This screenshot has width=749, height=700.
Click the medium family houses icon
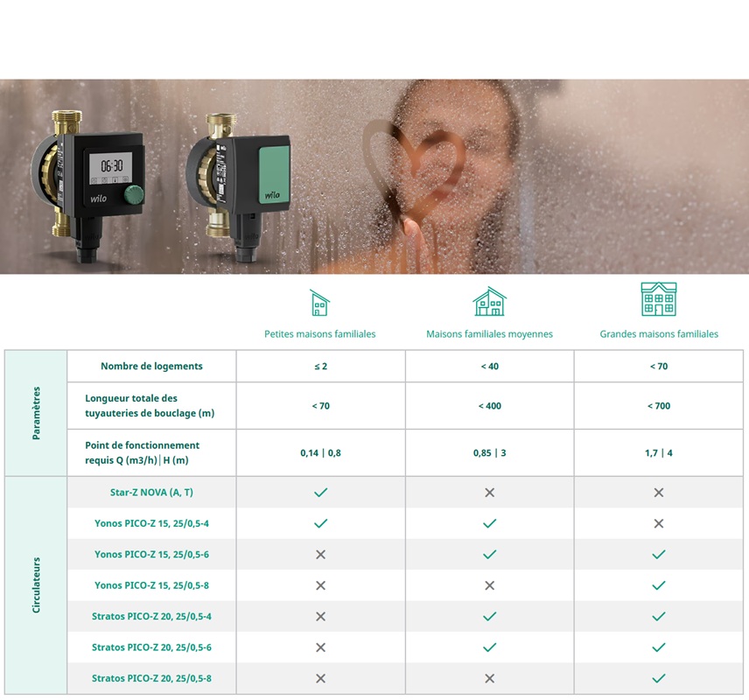tap(489, 302)
